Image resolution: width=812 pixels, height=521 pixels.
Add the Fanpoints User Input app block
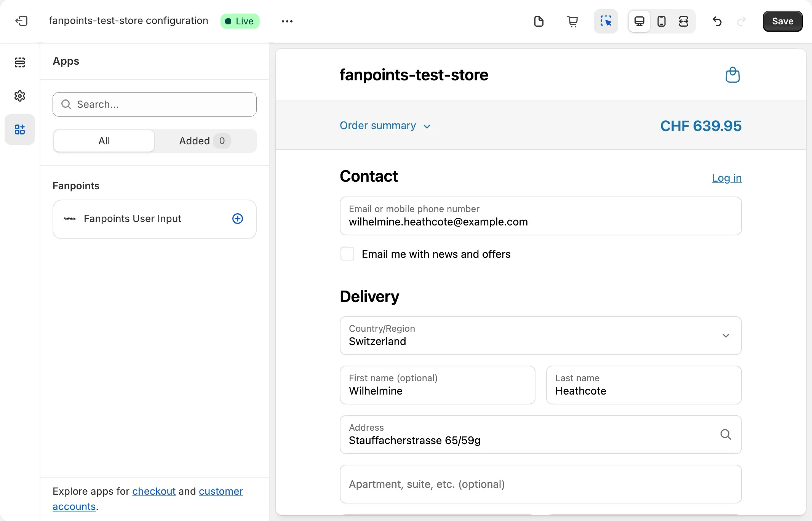238,219
